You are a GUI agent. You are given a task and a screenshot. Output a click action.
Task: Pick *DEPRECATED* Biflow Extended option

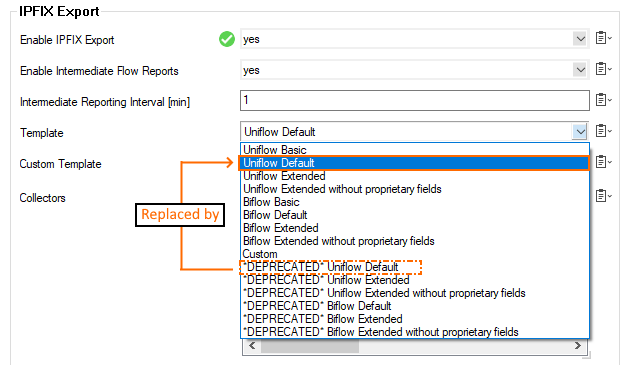[x=415, y=319]
